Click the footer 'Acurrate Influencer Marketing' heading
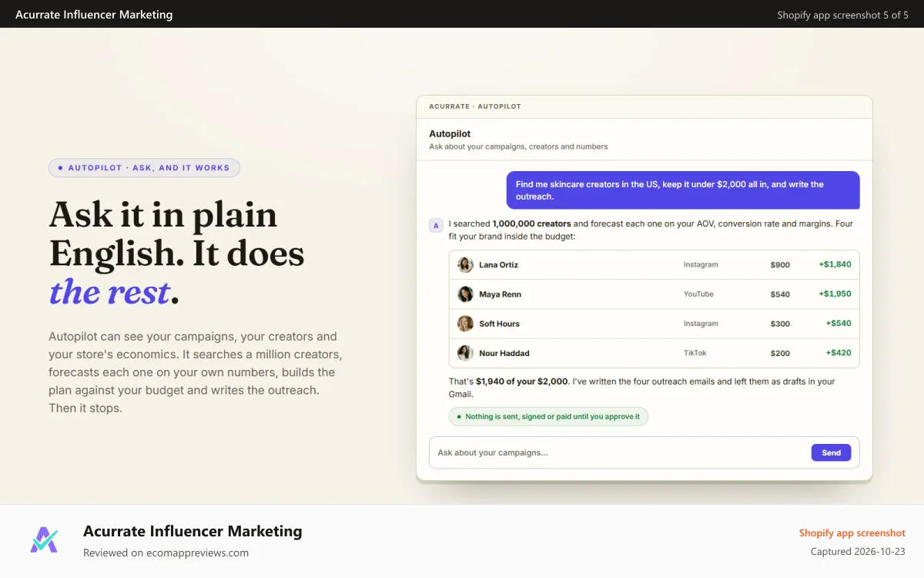This screenshot has width=924, height=578. pyautogui.click(x=192, y=531)
